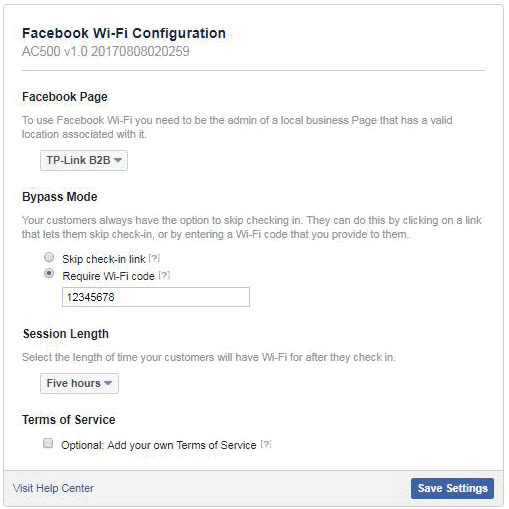Click the arrow next to Five hours
Image resolution: width=509 pixels, height=509 pixels.
pyautogui.click(x=108, y=383)
